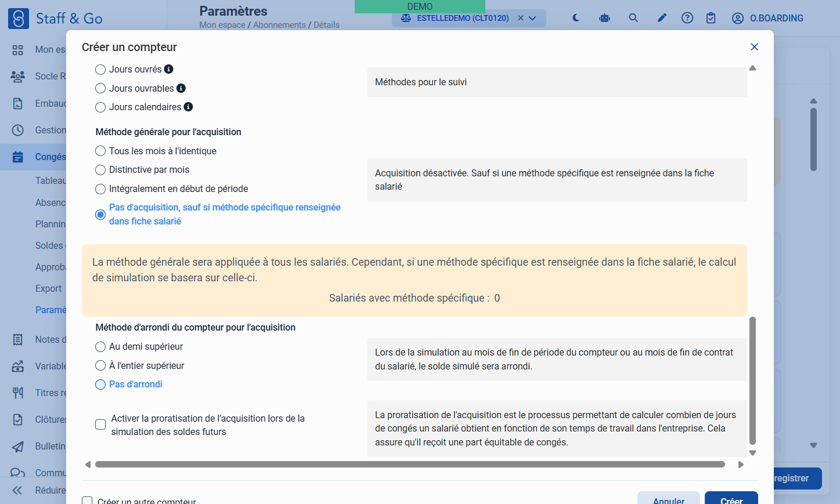Open Export submenu item in sidebar
The width and height of the screenshot is (840, 504).
coord(49,288)
